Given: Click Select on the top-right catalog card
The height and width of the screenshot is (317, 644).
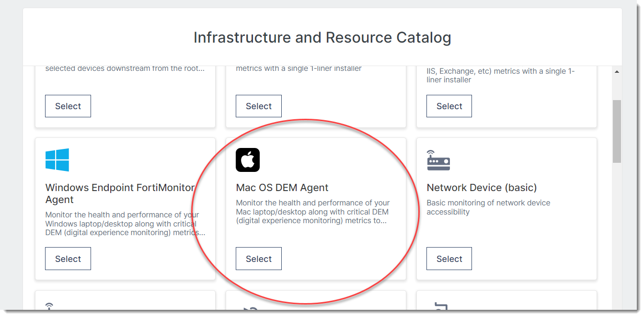Looking at the screenshot, I should 449,106.
